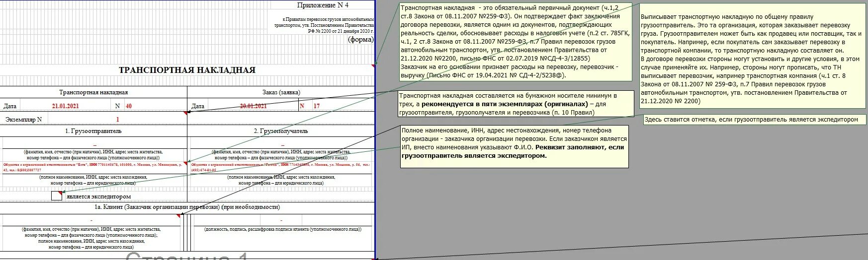Click the '2. Грузополучатель' header cell
The height and width of the screenshot is (260, 868).
(281, 131)
